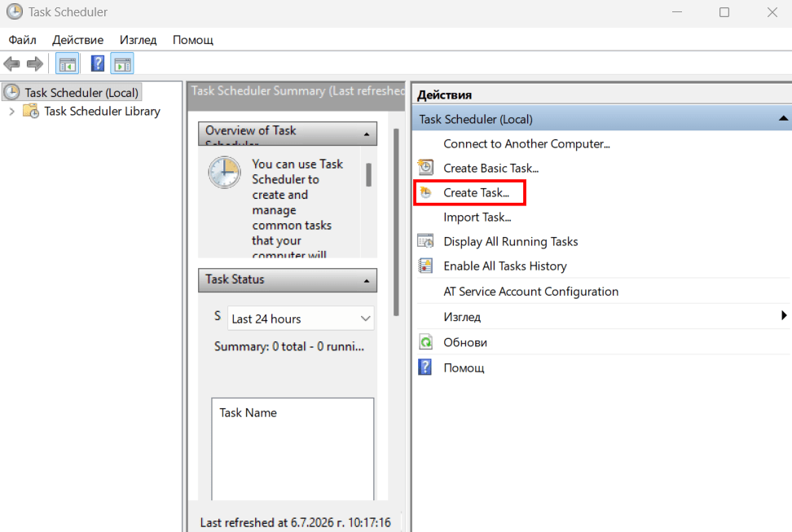This screenshot has height=532, width=792.
Task: Collapse Task Scheduler (Local) actions group
Action: [x=782, y=119]
